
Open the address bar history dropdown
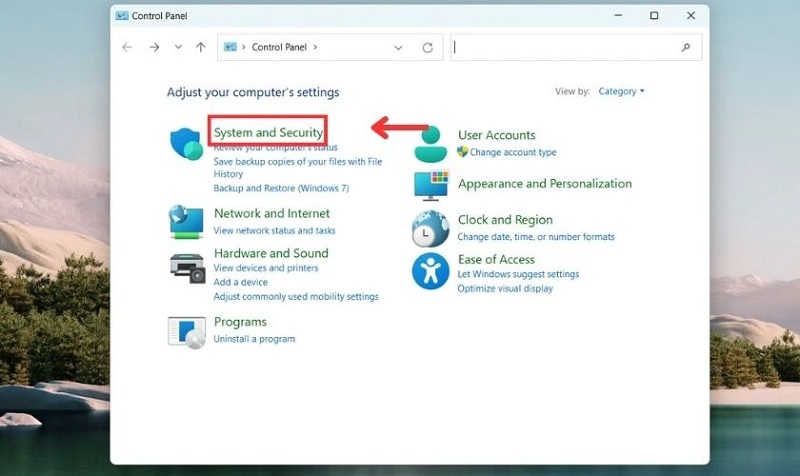pyautogui.click(x=399, y=47)
